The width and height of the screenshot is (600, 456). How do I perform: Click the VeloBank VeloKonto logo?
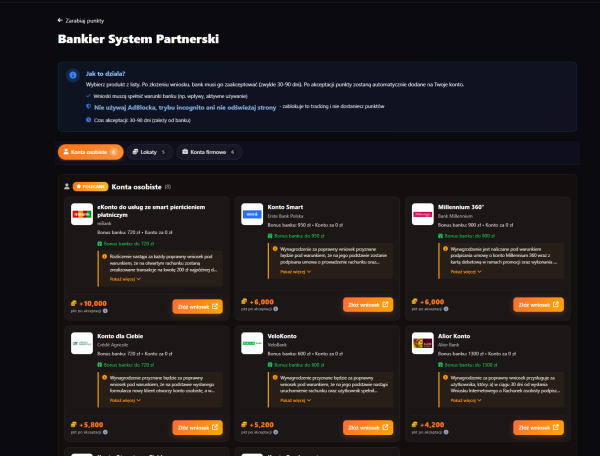(x=252, y=343)
